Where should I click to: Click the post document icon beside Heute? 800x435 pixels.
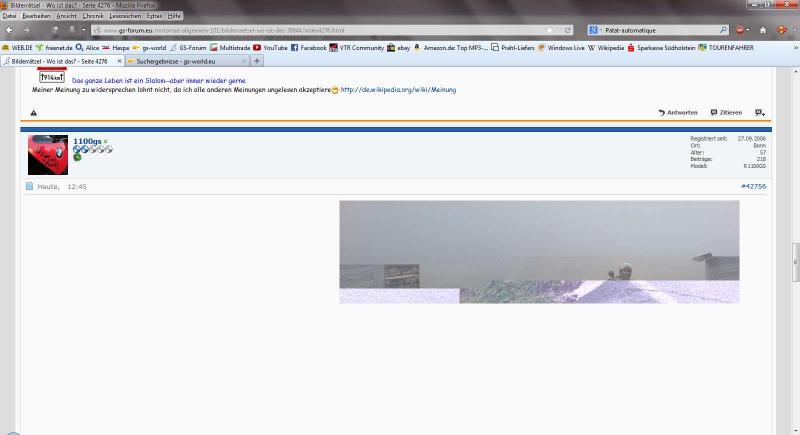pos(30,186)
